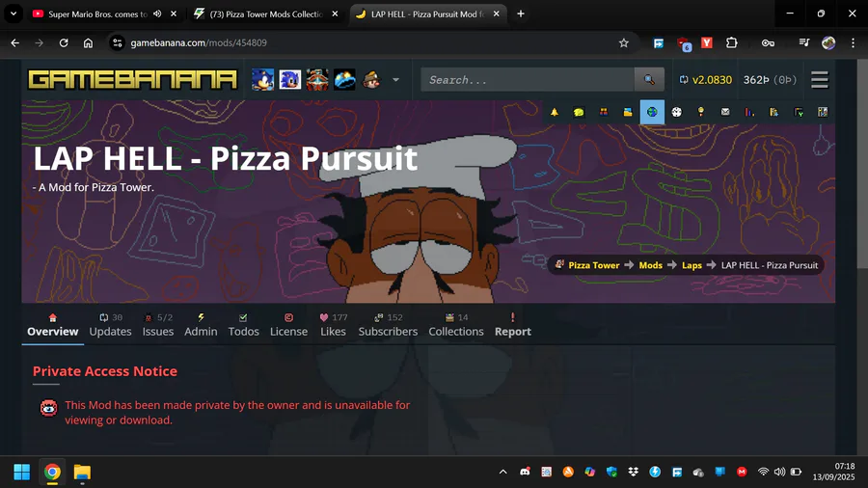Screen dimensions: 868x488
Task: Open Discord from the system tray
Action: 525,472
